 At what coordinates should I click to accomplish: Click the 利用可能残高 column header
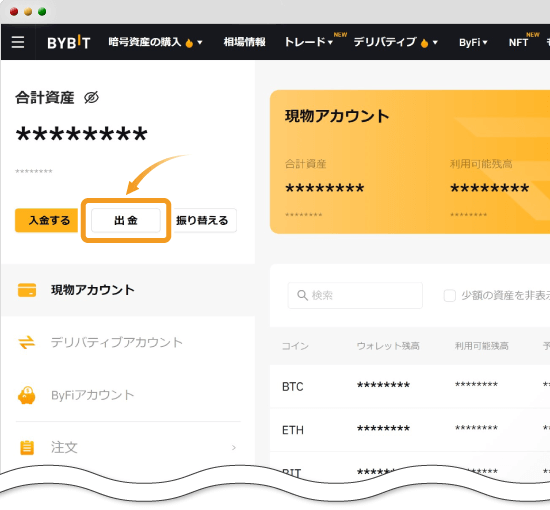(482, 346)
